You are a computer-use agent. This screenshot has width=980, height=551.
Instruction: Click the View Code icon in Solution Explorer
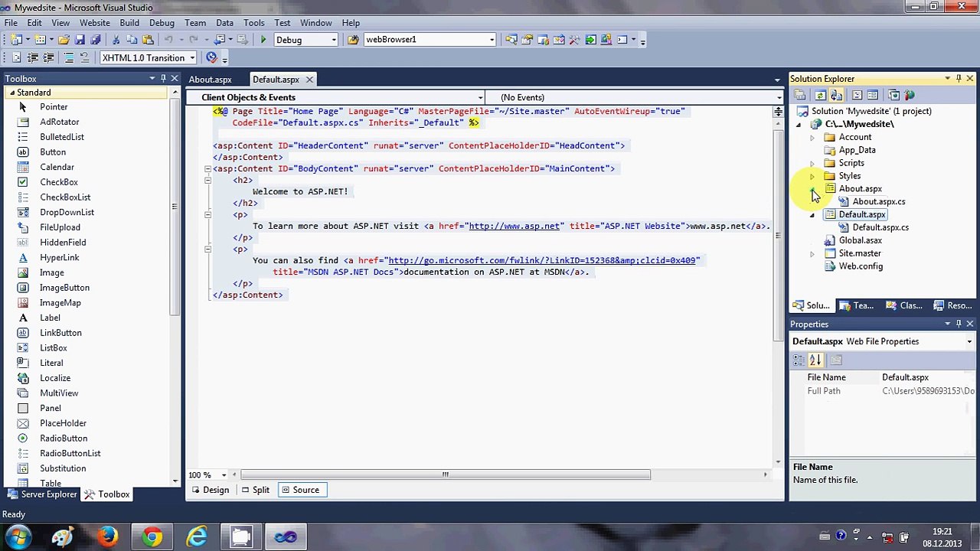[x=857, y=96]
